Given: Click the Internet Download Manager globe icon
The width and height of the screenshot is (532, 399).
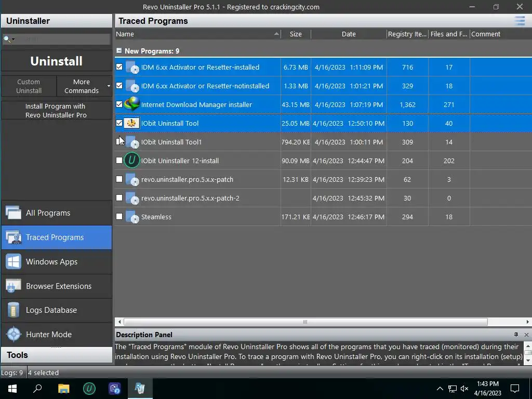Looking at the screenshot, I should click(132, 104).
